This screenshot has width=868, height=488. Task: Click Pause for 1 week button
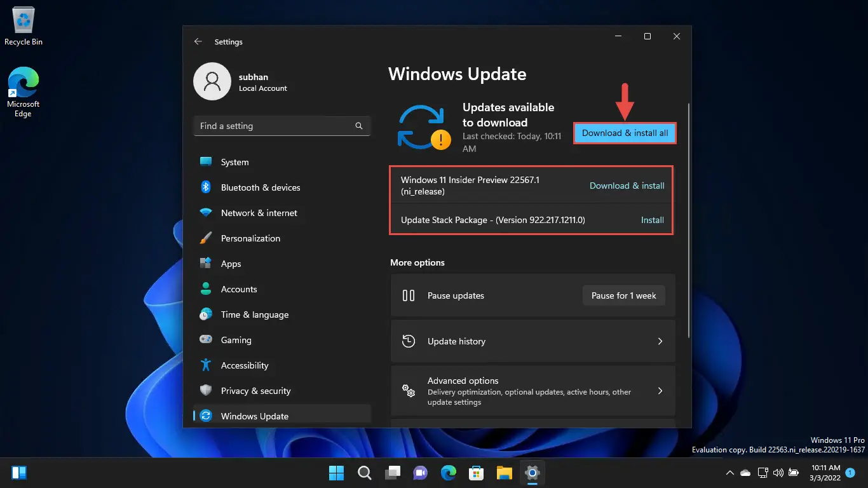[624, 295]
